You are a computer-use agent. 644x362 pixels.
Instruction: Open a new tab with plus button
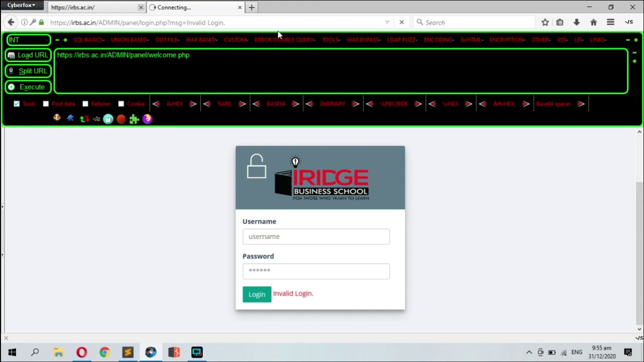252,7
